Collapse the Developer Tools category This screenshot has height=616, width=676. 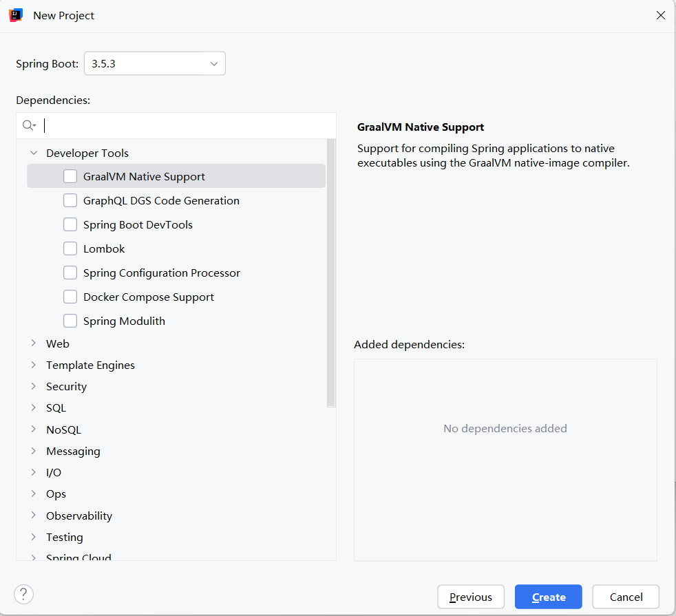[x=34, y=153]
